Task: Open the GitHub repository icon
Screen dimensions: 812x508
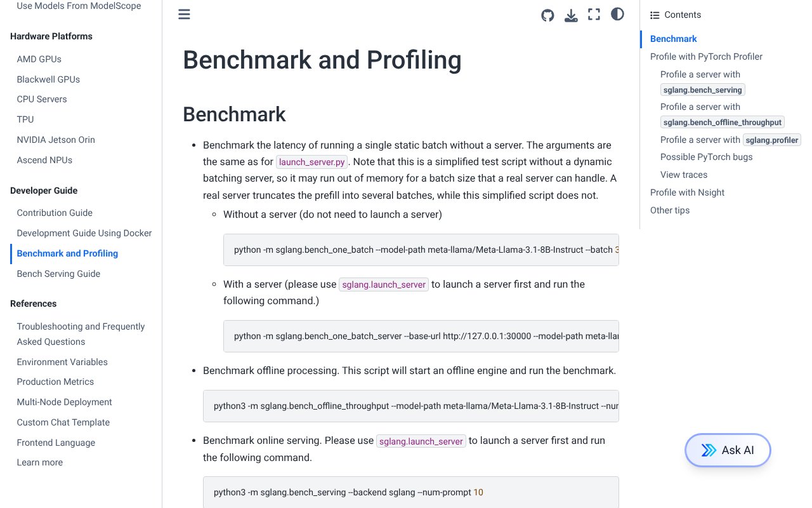Action: (x=547, y=15)
